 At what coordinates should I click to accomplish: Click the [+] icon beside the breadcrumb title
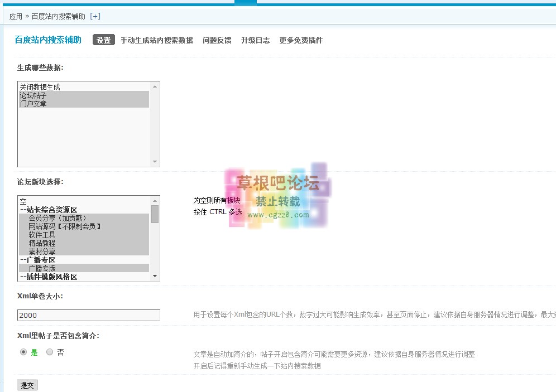(95, 16)
